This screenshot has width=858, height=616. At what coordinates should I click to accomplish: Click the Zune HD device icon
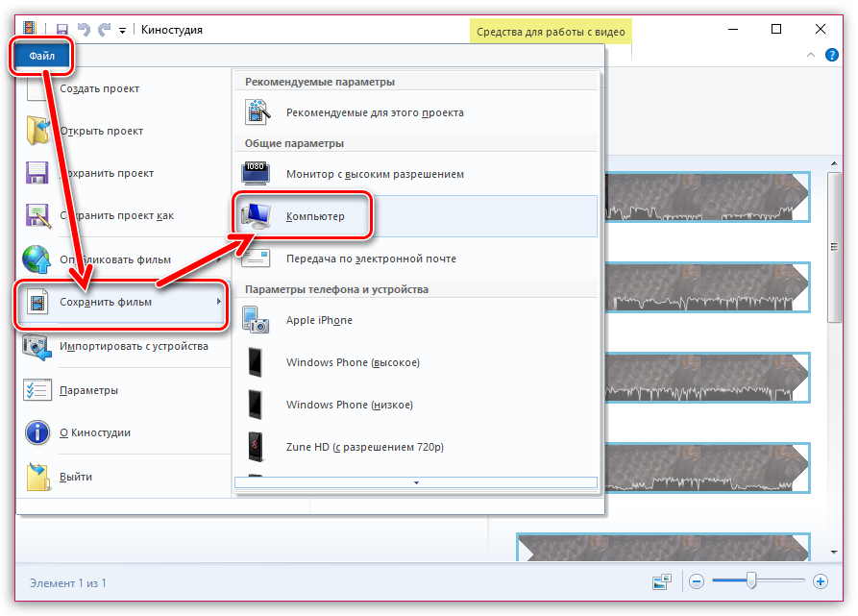pos(255,447)
